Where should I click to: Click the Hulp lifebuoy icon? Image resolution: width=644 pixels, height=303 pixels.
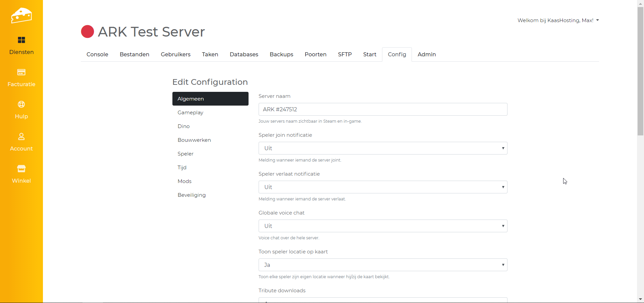click(21, 105)
